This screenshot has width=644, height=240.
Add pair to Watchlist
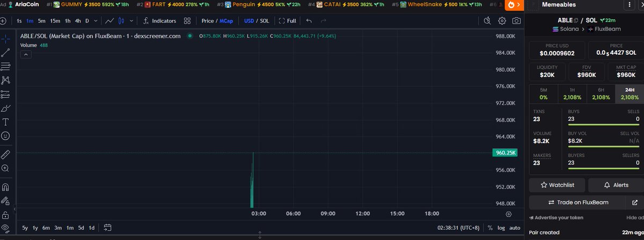(x=557, y=185)
